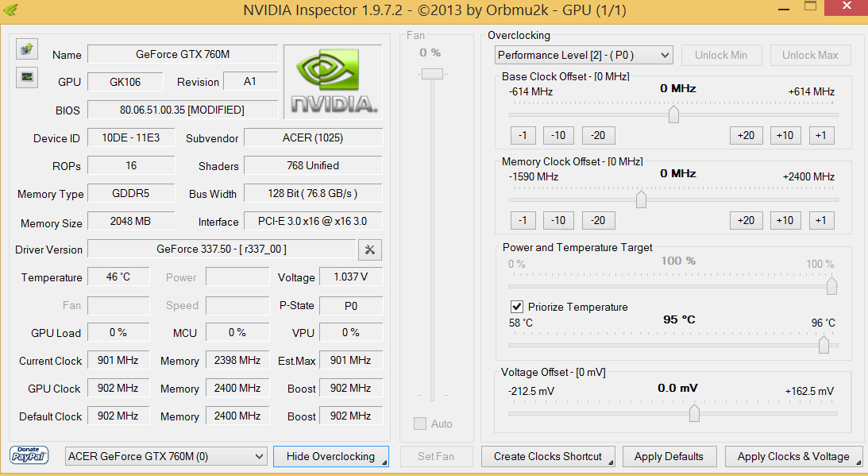The image size is (868, 476).
Task: Toggle the Auto fan checkbox
Action: (420, 424)
